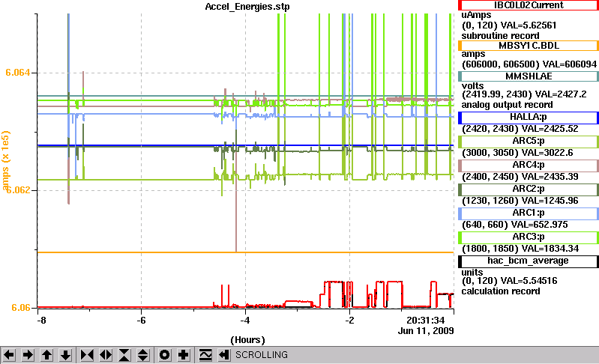Zoom out vertically with the up-down arrows icon
The image size is (599, 364).
[x=143, y=355]
